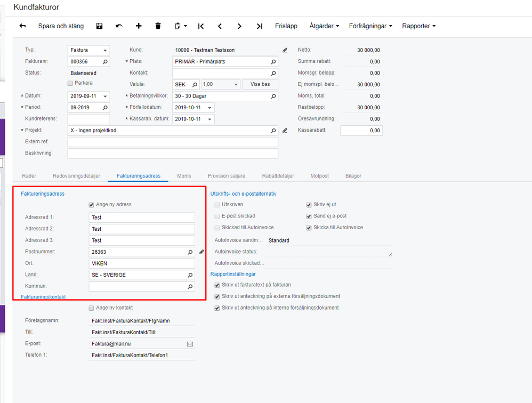Open the Datum date picker dropdown
The width and height of the screenshot is (532, 403).
point(105,96)
